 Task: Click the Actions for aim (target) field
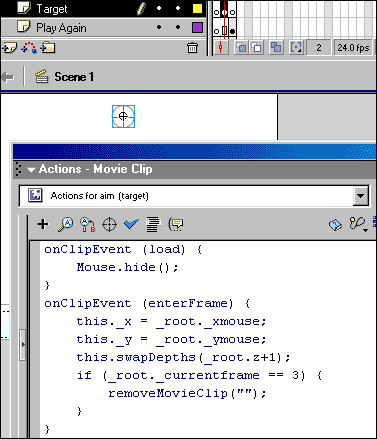pos(194,196)
